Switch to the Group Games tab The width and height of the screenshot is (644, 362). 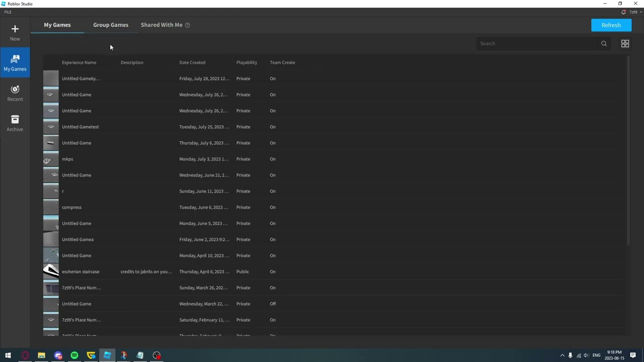tap(111, 25)
